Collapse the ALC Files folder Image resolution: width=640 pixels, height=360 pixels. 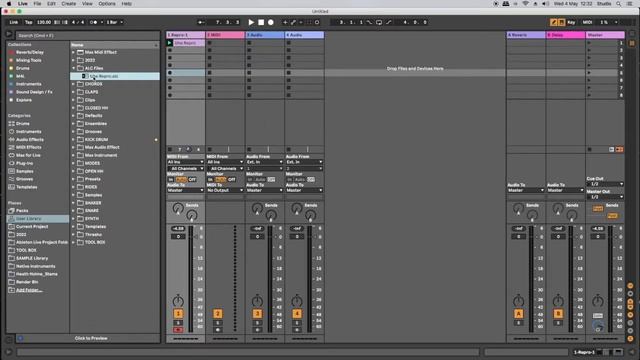73,68
